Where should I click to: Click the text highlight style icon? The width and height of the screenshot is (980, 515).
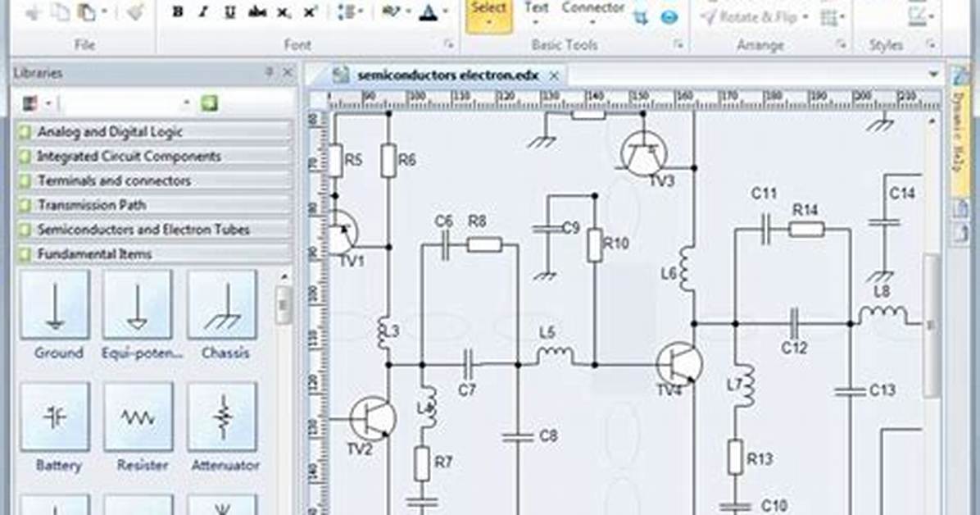pyautogui.click(x=391, y=11)
